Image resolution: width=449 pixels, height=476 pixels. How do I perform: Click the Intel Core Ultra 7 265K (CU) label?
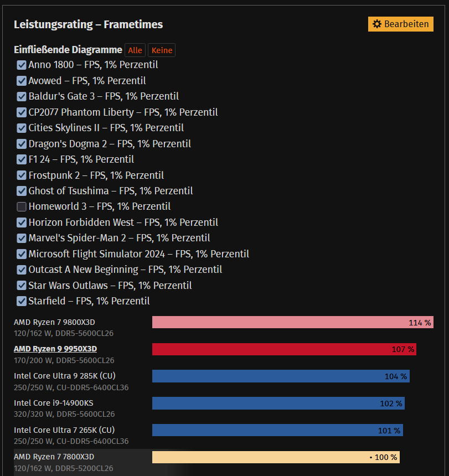click(64, 430)
